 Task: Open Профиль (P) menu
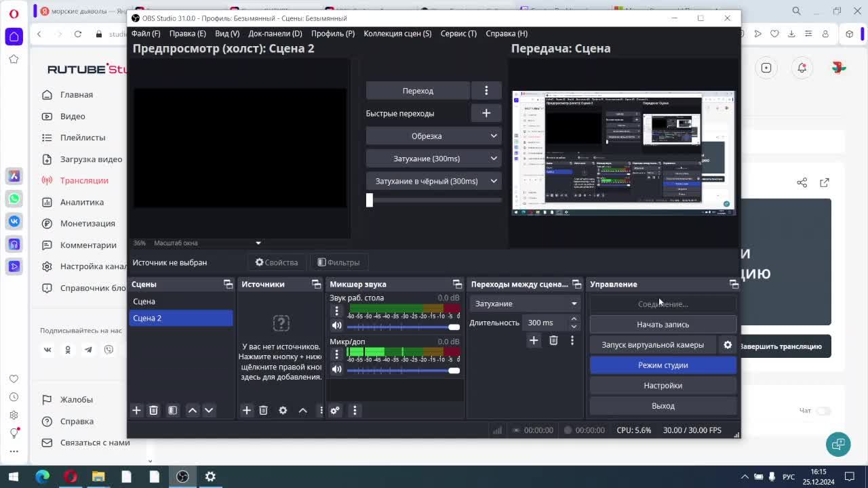click(333, 33)
